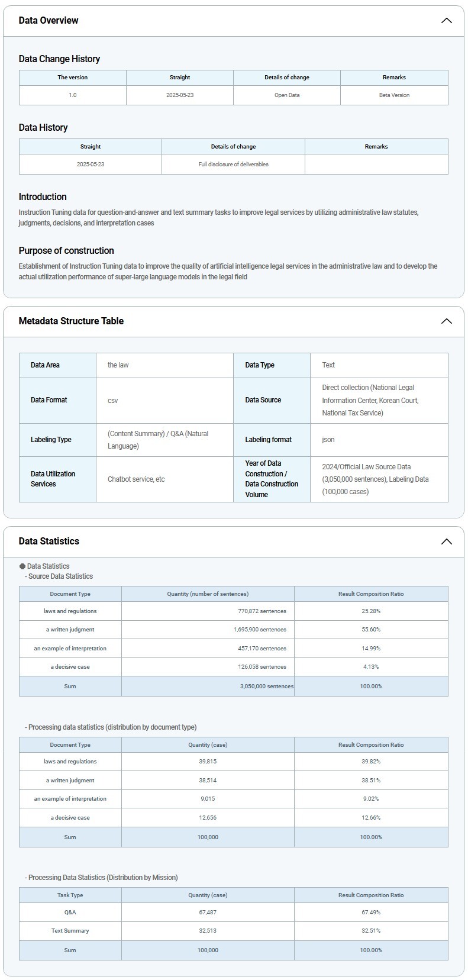This screenshot has height=980, width=468.
Task: Select 'Full disclosure of deliverables' cell
Action: point(233,165)
